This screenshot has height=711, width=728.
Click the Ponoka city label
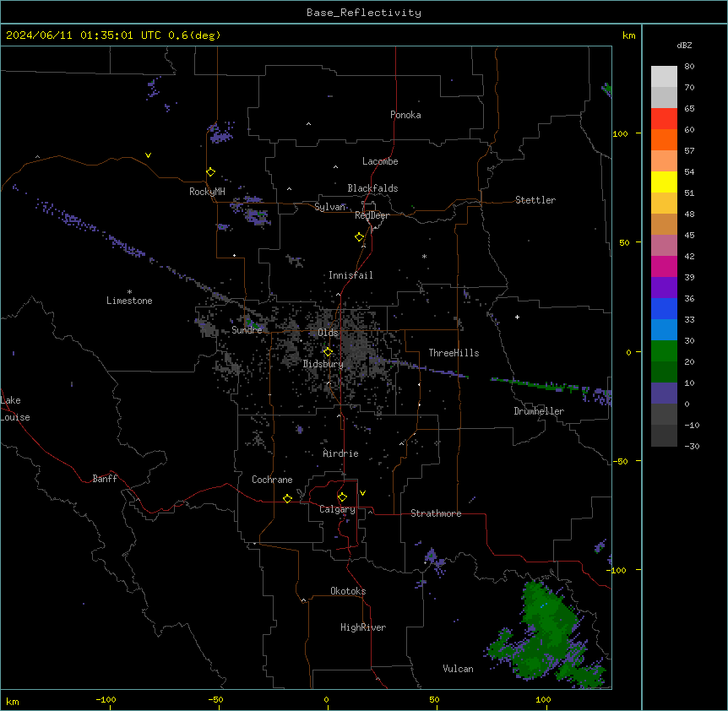tap(405, 115)
